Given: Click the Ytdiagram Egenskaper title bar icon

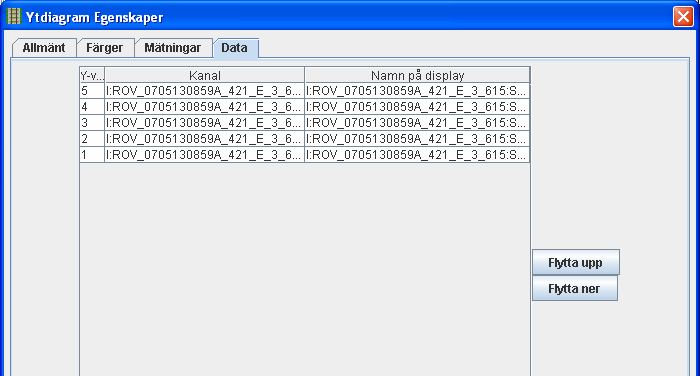Looking at the screenshot, I should (x=14, y=17).
